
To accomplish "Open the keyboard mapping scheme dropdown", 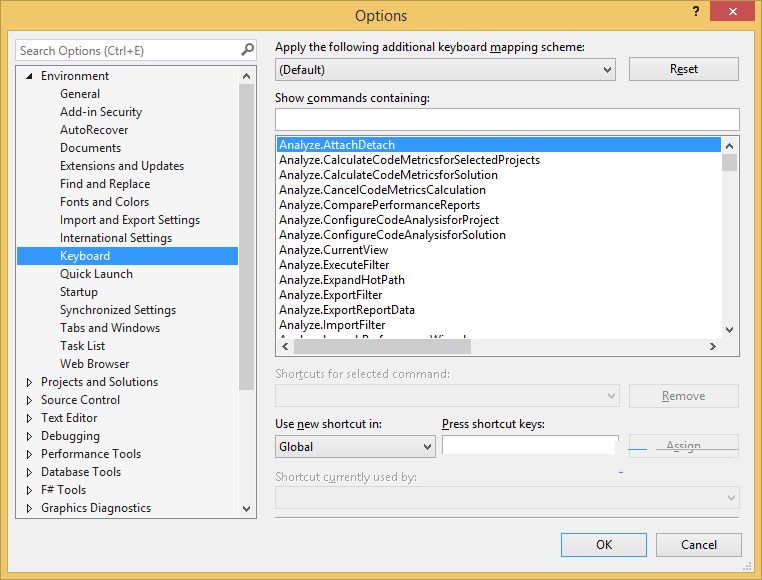I will click(x=445, y=70).
